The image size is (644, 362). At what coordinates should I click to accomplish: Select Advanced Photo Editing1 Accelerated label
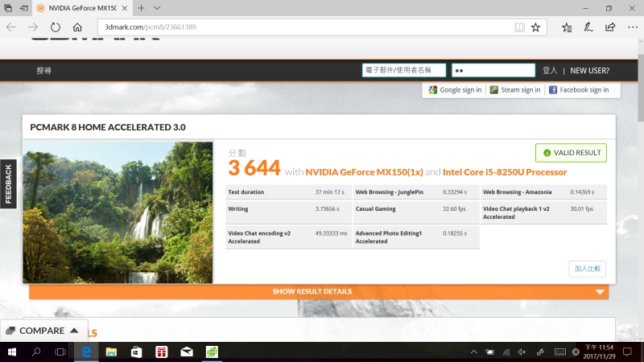click(389, 237)
